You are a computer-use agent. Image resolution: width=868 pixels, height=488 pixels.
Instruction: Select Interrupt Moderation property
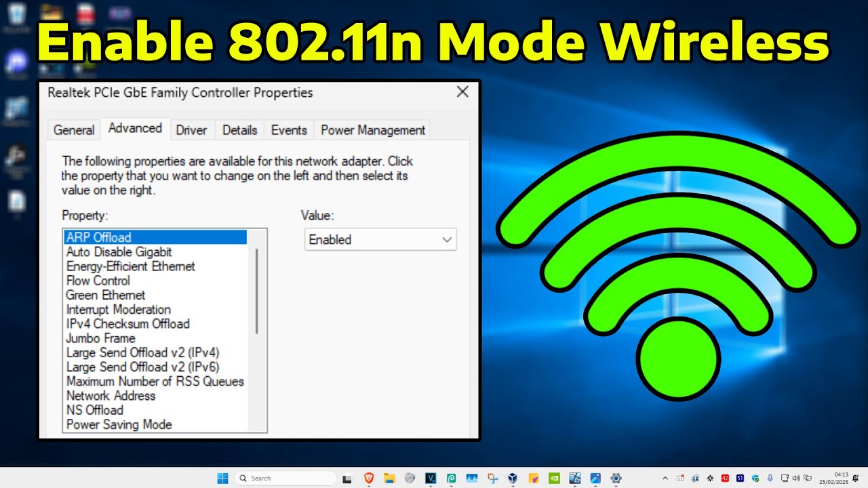click(x=119, y=309)
